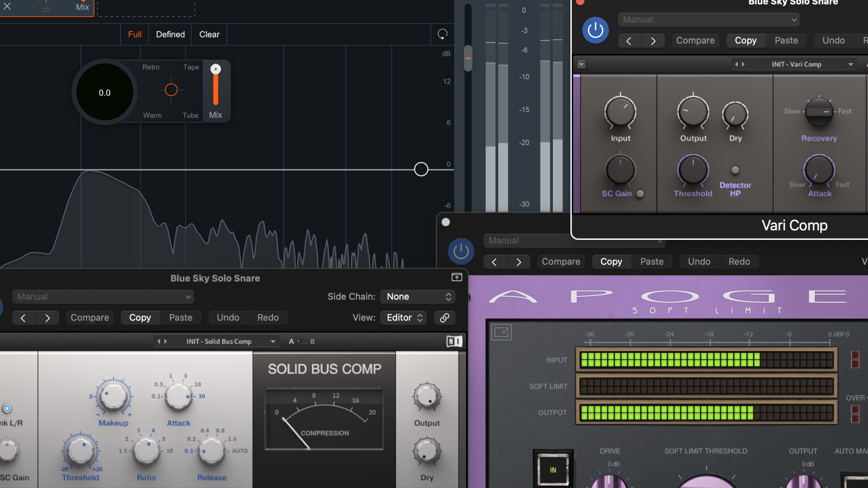Click Redo in the Solid Bus Comp window
Image resolution: width=868 pixels, height=488 pixels.
click(268, 318)
